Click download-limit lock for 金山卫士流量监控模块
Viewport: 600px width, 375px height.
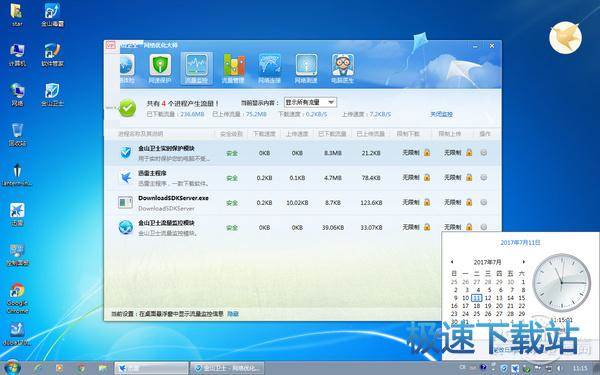[x=427, y=227]
